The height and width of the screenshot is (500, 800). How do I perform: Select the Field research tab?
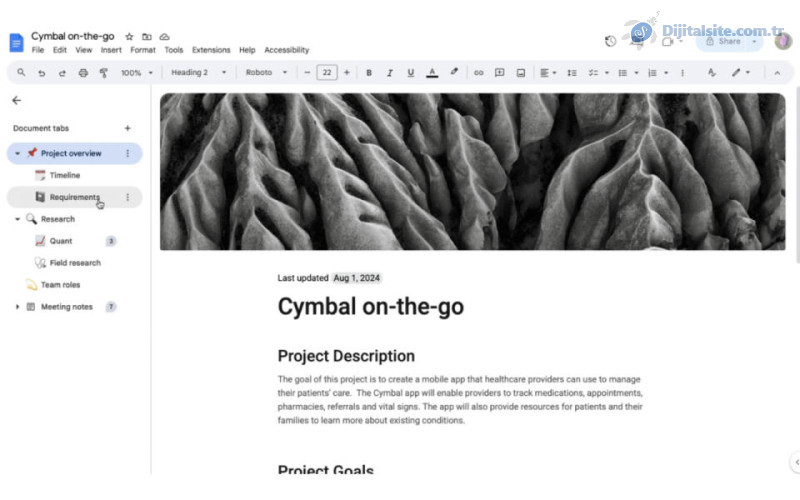coord(75,263)
